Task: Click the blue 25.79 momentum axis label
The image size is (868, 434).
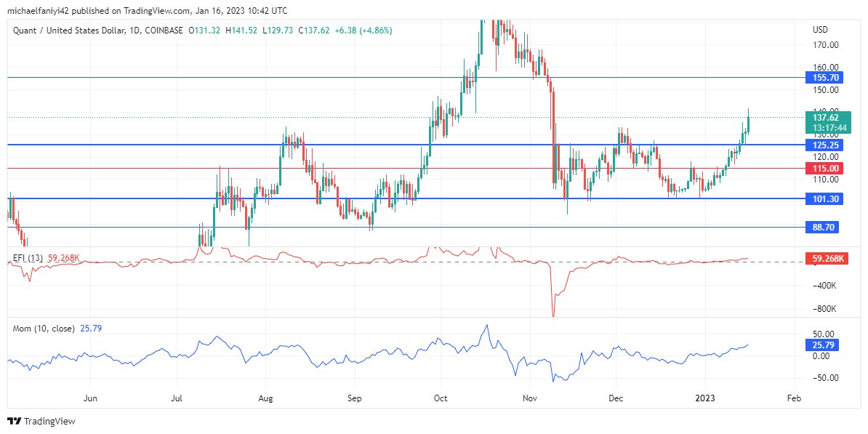Action: (x=822, y=345)
